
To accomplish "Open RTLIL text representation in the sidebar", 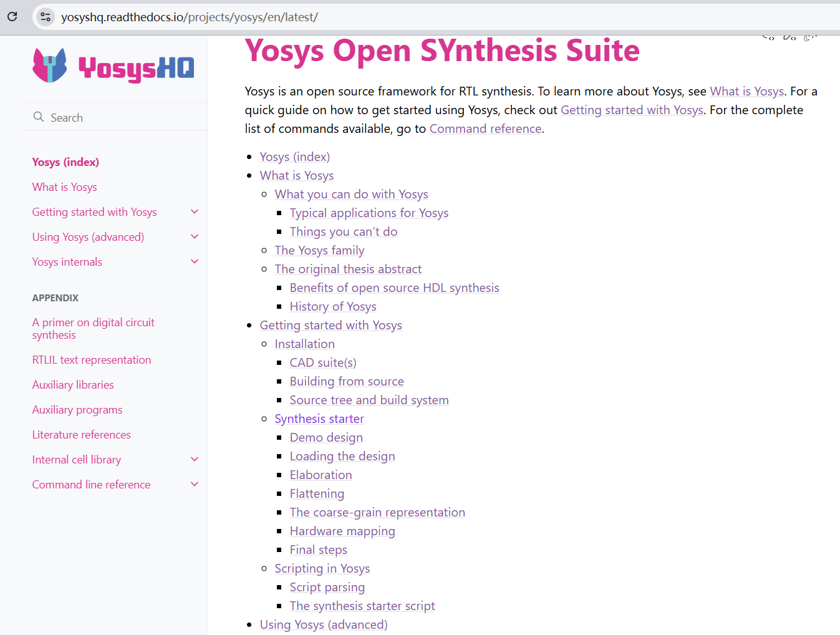I will click(x=92, y=360).
